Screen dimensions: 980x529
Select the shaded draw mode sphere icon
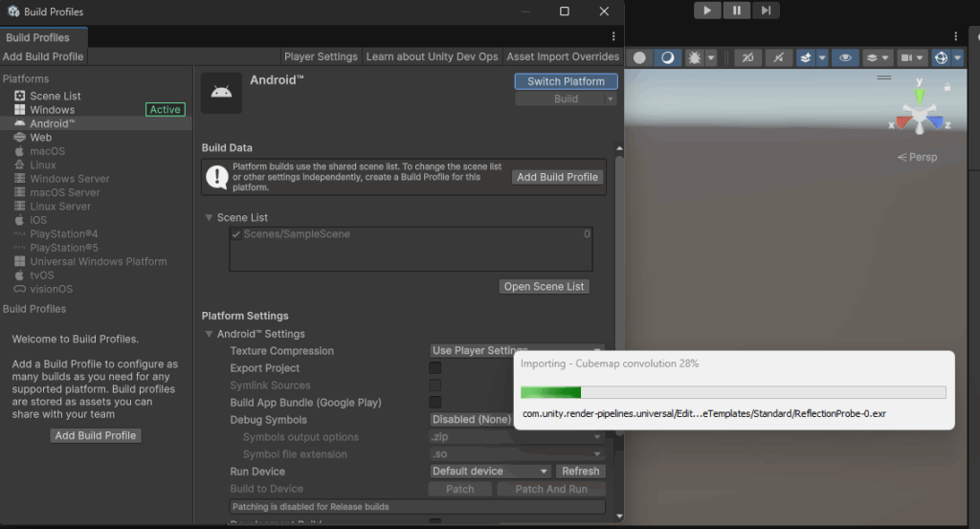[x=639, y=57]
